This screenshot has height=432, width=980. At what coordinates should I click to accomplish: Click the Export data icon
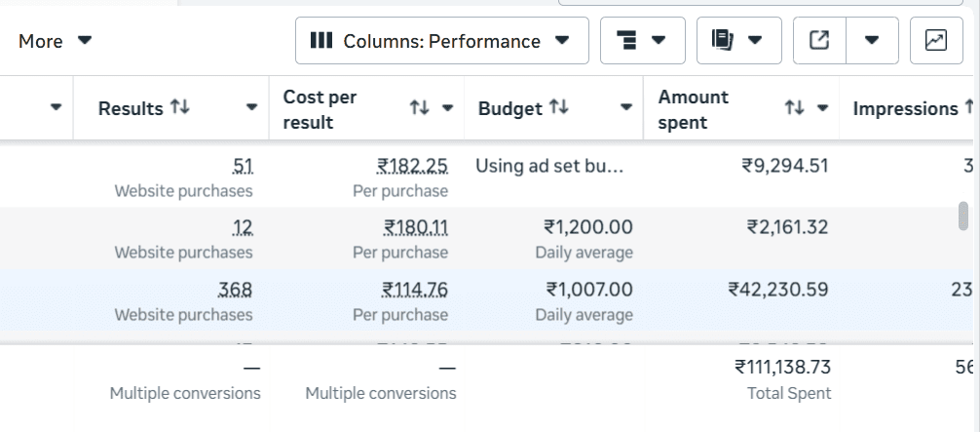819,41
